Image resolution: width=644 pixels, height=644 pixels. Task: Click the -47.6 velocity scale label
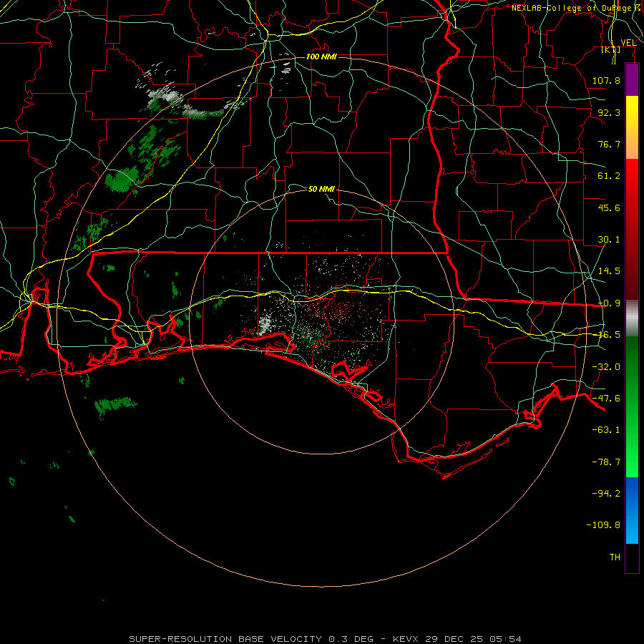[606, 399]
